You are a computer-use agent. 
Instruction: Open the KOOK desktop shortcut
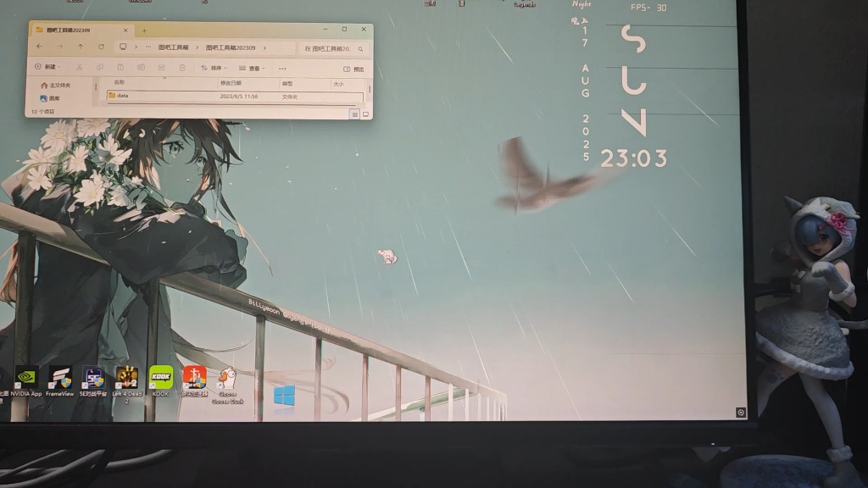(160, 380)
